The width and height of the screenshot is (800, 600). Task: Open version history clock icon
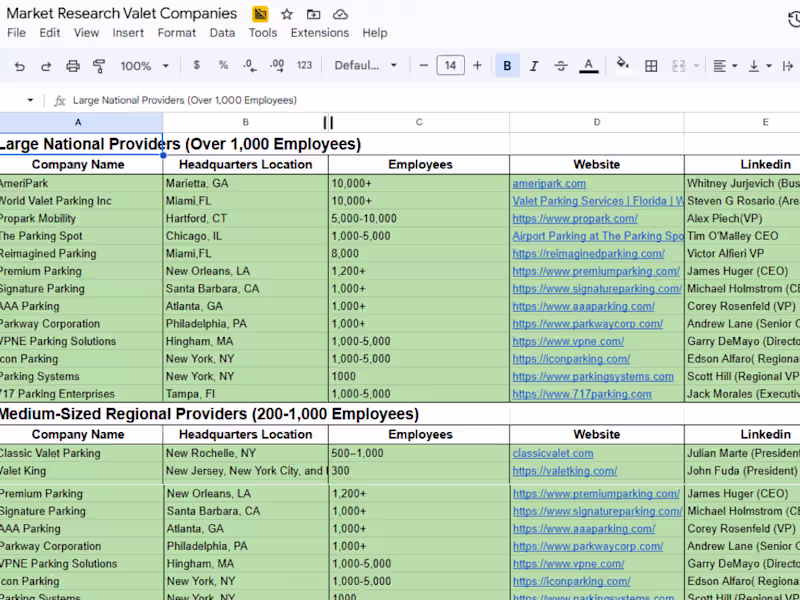[793, 18]
